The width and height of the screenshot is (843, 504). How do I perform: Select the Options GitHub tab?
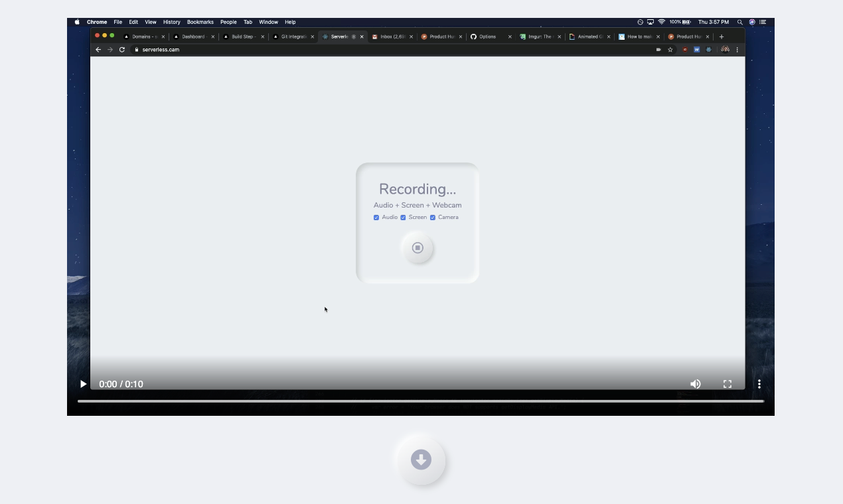pyautogui.click(x=487, y=36)
